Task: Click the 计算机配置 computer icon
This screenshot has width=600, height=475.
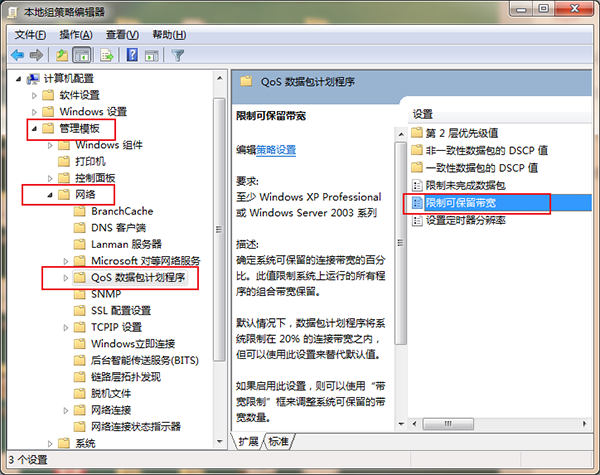Action: click(x=33, y=79)
